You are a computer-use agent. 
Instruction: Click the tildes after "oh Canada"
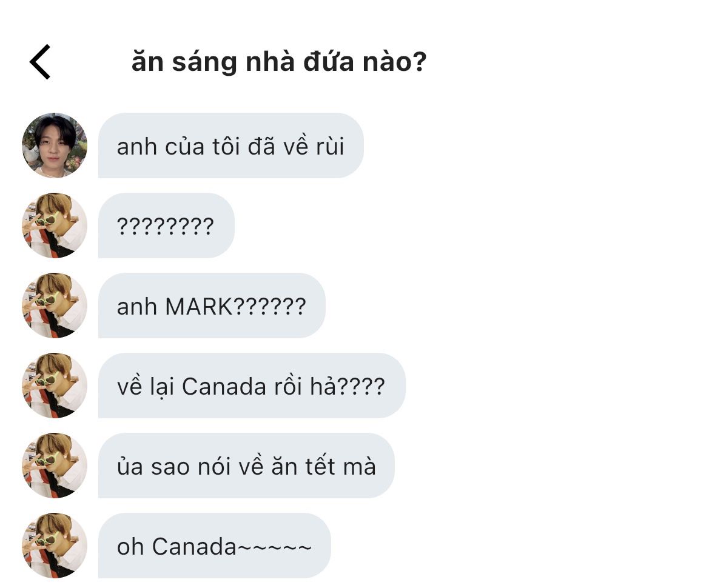(x=274, y=547)
